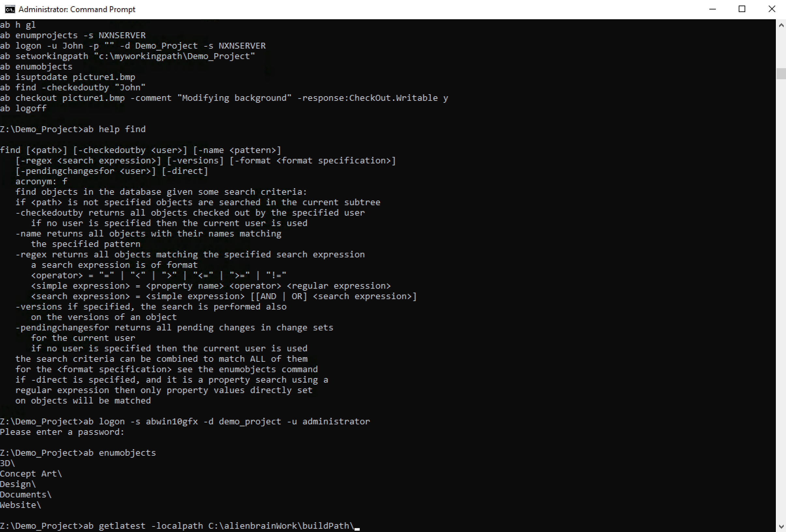Maximize the Command Prompt window

click(x=742, y=9)
